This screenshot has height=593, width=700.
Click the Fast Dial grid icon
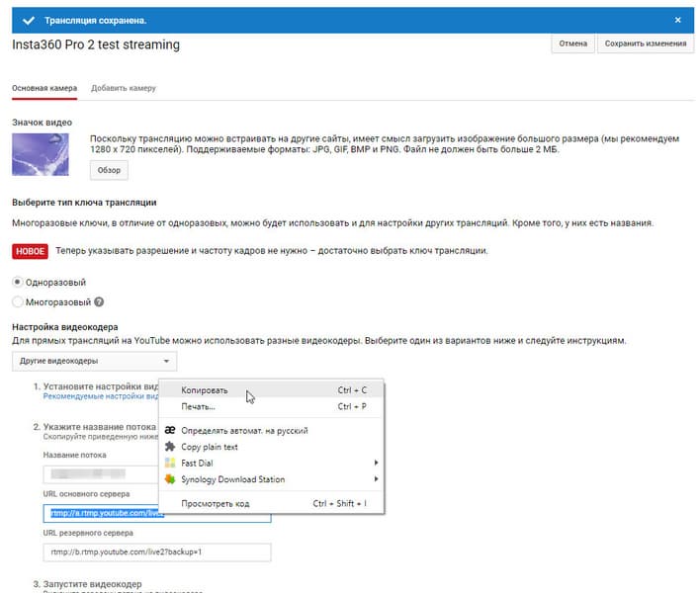170,463
